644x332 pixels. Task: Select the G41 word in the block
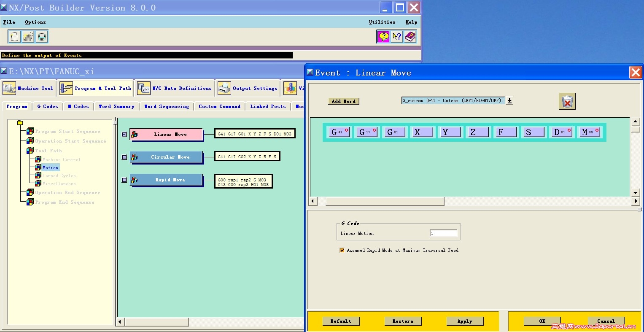point(340,132)
